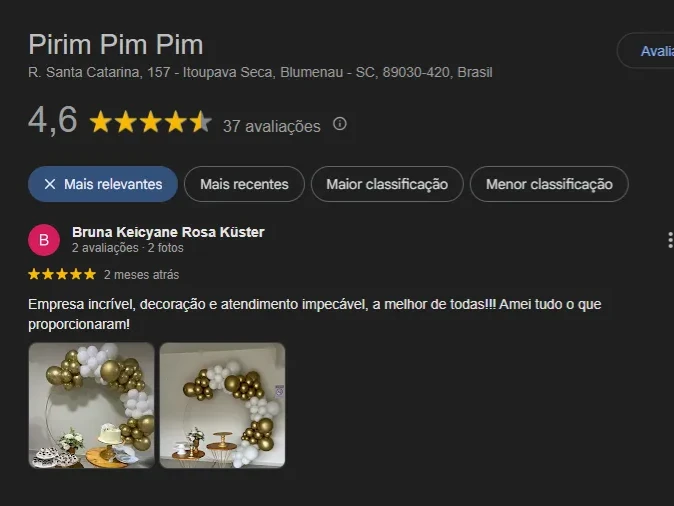Open the first balloon arch photo with cake
The width and height of the screenshot is (674, 506).
92,405
